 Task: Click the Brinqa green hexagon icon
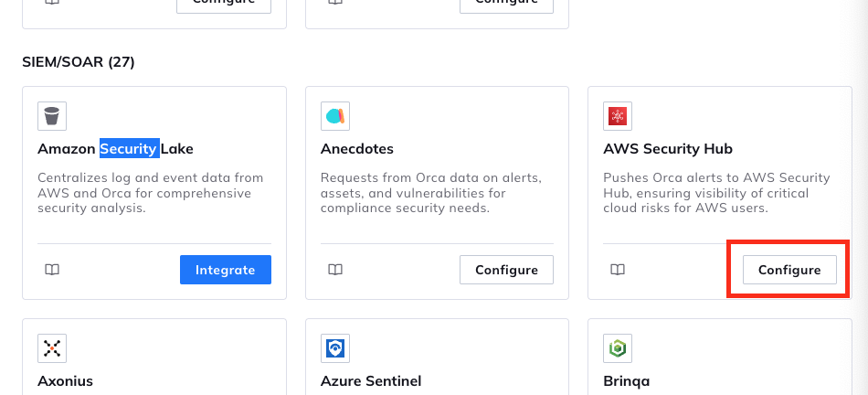tap(618, 348)
